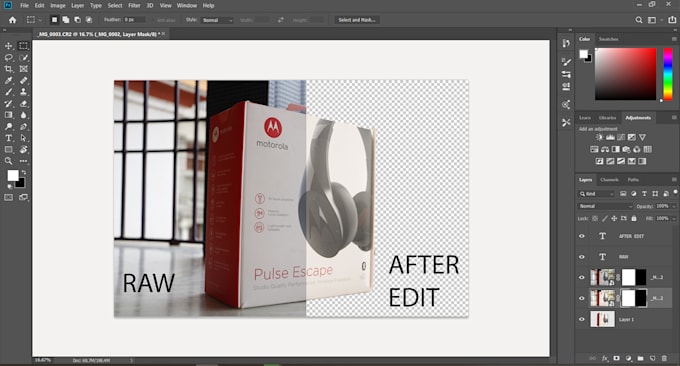Select the Eraser tool
Screen dimensions: 680x366
[23, 104]
